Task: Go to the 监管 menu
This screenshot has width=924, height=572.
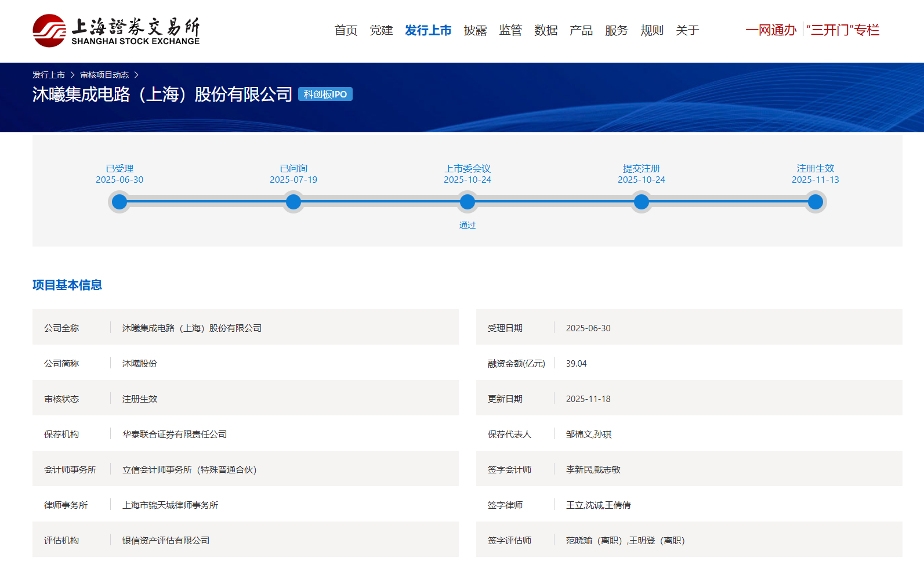Action: pos(510,30)
